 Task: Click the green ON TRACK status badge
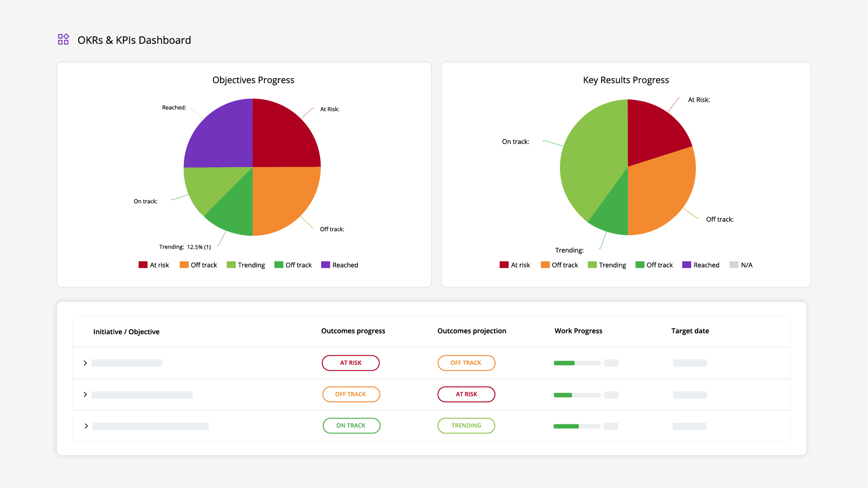(351, 426)
